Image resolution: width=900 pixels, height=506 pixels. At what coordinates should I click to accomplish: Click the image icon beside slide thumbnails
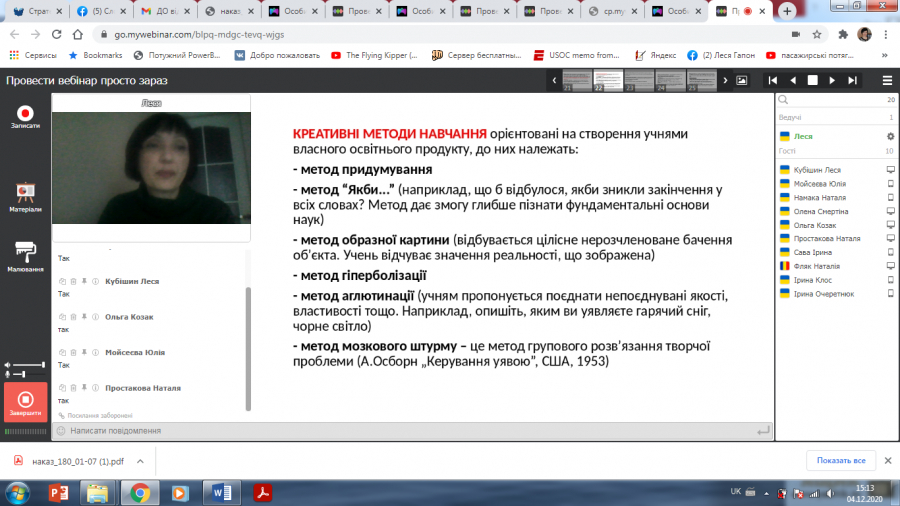pyautogui.click(x=742, y=80)
